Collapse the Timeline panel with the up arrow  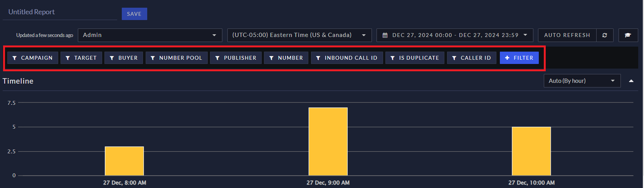tap(631, 81)
